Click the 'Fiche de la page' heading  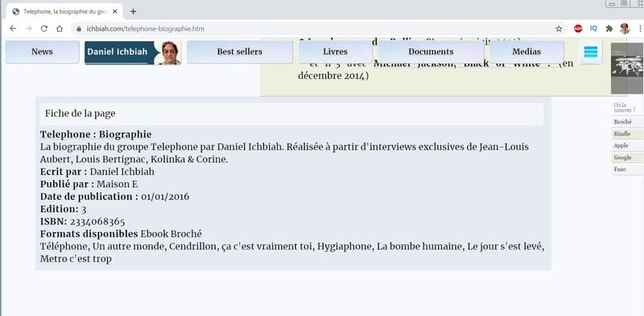click(x=80, y=114)
